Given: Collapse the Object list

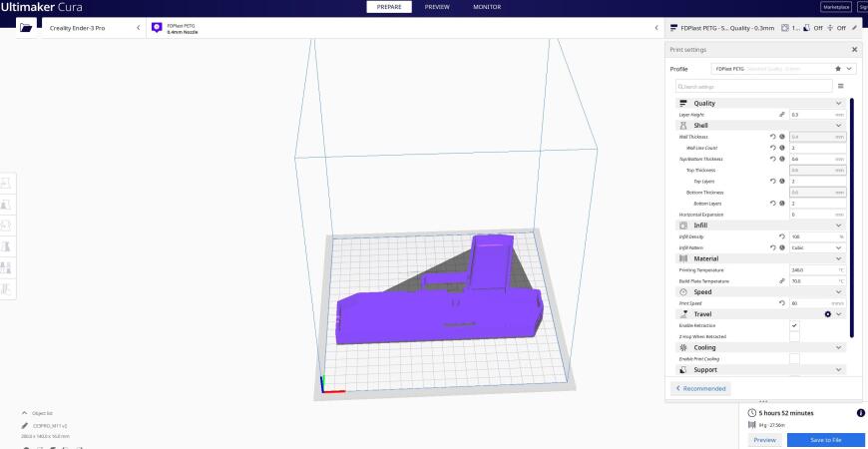Looking at the screenshot, I should [x=24, y=413].
